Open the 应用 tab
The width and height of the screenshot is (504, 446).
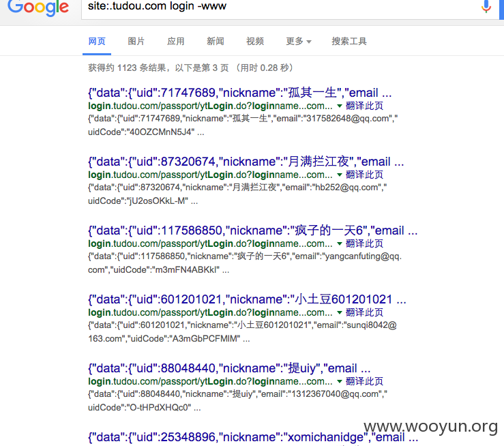(x=175, y=41)
